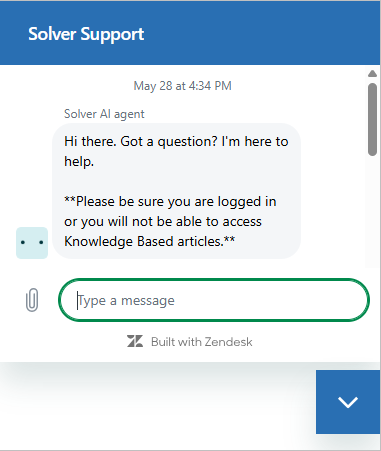Open the Built with Zendesk link
The height and width of the screenshot is (451, 381).
click(189, 342)
